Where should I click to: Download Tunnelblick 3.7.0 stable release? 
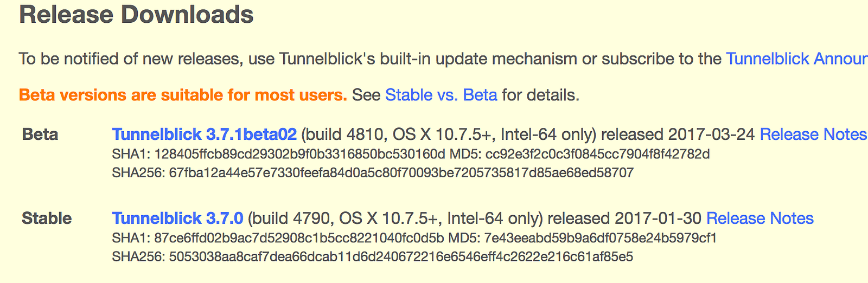click(177, 218)
